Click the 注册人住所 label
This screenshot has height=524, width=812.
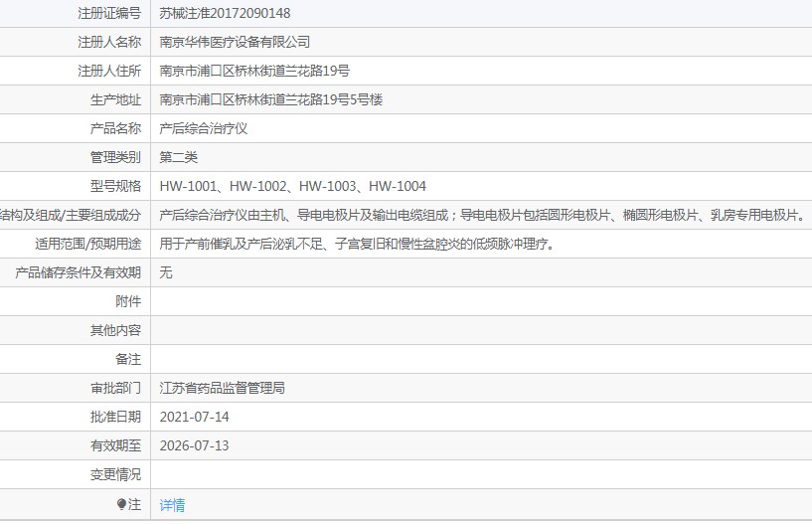click(x=109, y=71)
